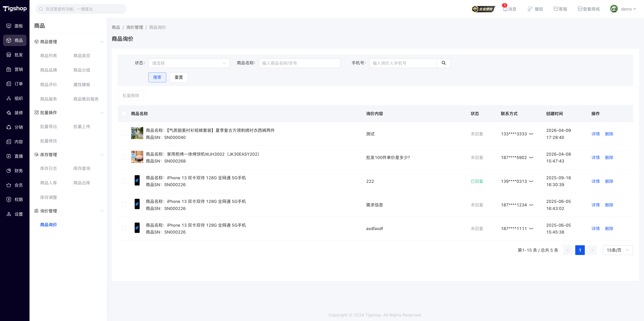Image resolution: width=644 pixels, height=321 pixels.
Task: Open the demo user account dropdown
Action: click(x=623, y=9)
